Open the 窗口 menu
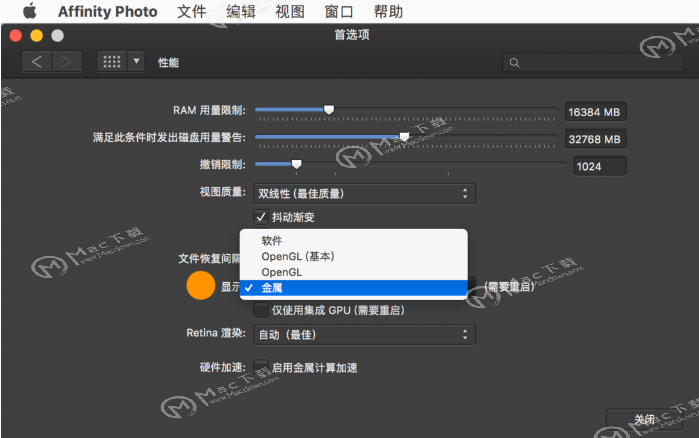This screenshot has height=438, width=699. [339, 12]
